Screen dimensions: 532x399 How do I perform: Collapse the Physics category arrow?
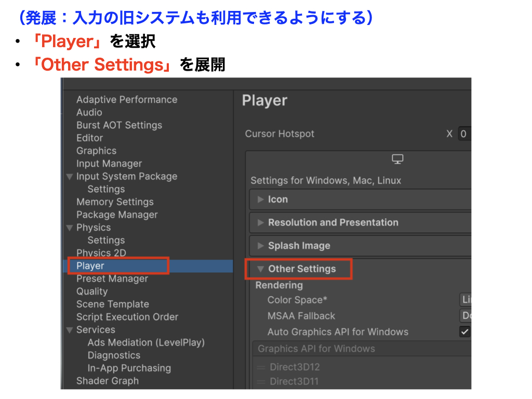pyautogui.click(x=70, y=228)
